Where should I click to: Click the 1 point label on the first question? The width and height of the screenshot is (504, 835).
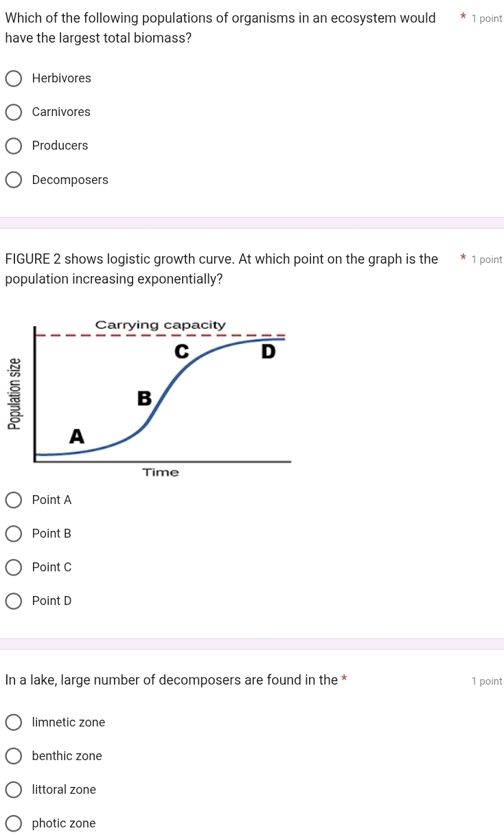click(x=487, y=19)
